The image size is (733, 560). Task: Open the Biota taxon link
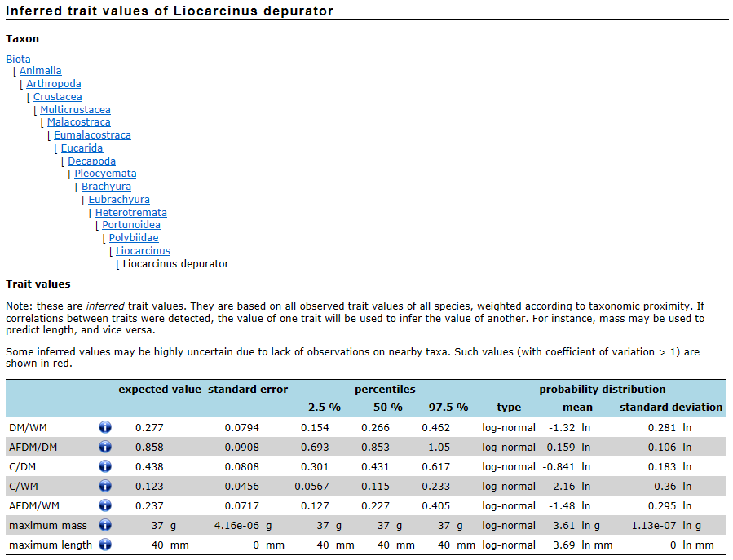click(x=18, y=59)
